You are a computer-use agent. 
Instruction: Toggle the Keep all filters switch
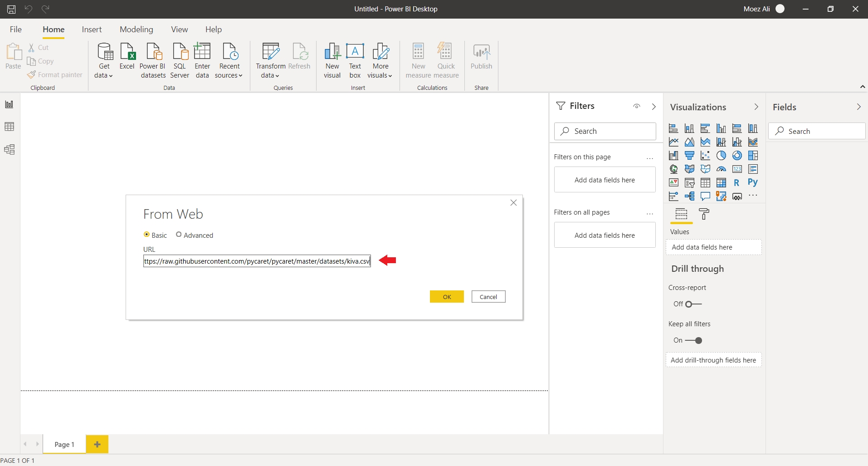click(x=693, y=340)
